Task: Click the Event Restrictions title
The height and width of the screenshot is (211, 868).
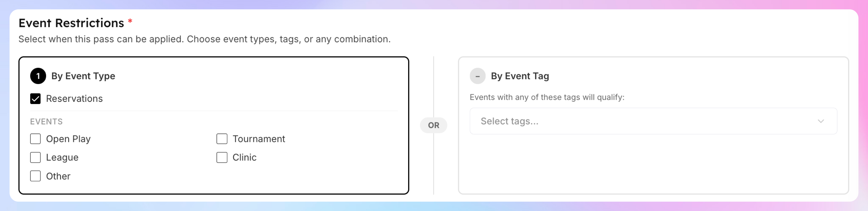Action: click(71, 23)
